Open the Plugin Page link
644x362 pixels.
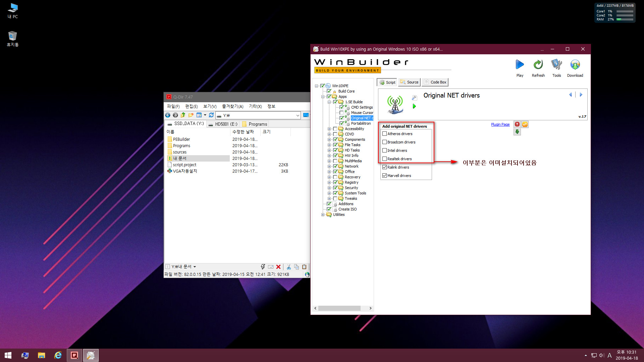click(x=500, y=124)
